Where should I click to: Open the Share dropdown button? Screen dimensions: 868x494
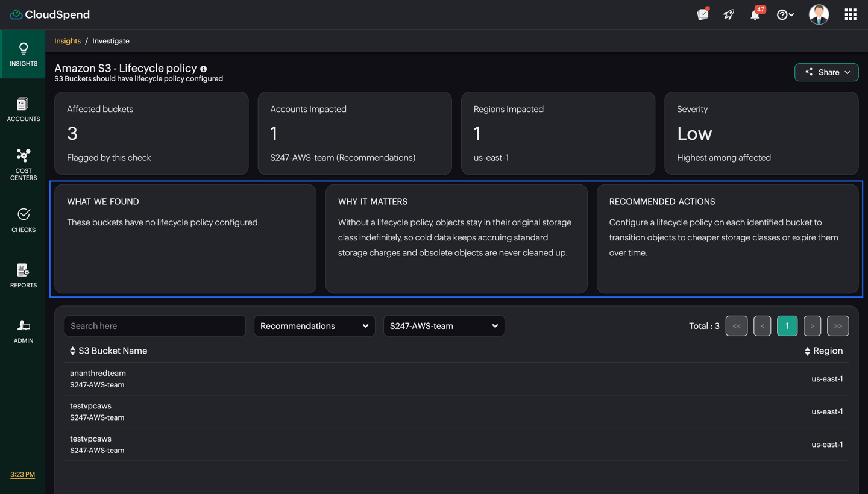826,72
